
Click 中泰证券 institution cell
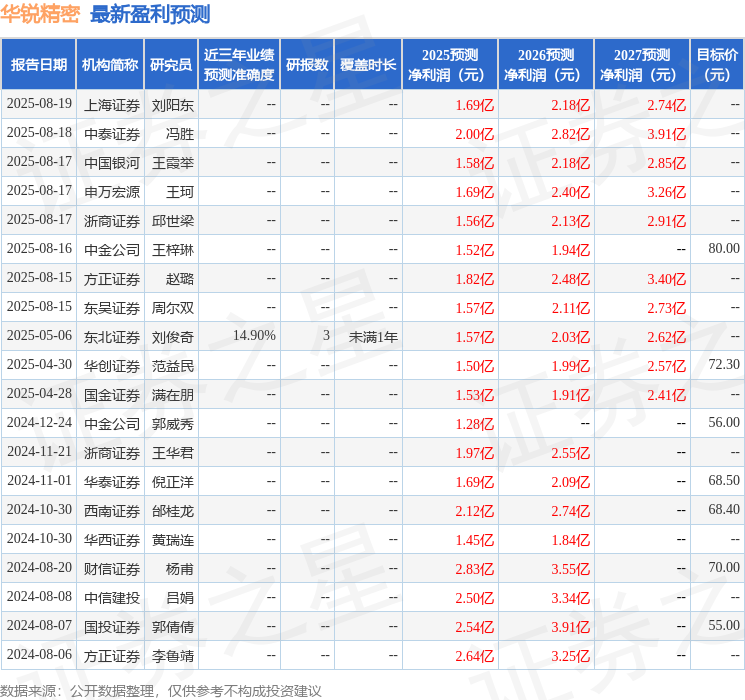[x=112, y=134]
